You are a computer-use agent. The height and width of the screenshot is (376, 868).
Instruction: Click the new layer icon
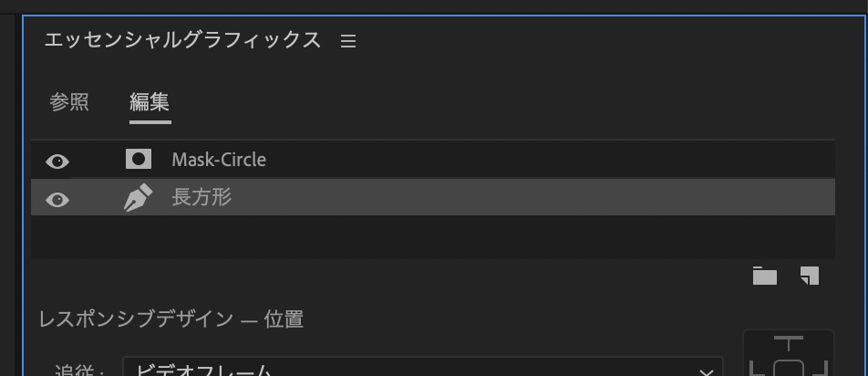[809, 276]
